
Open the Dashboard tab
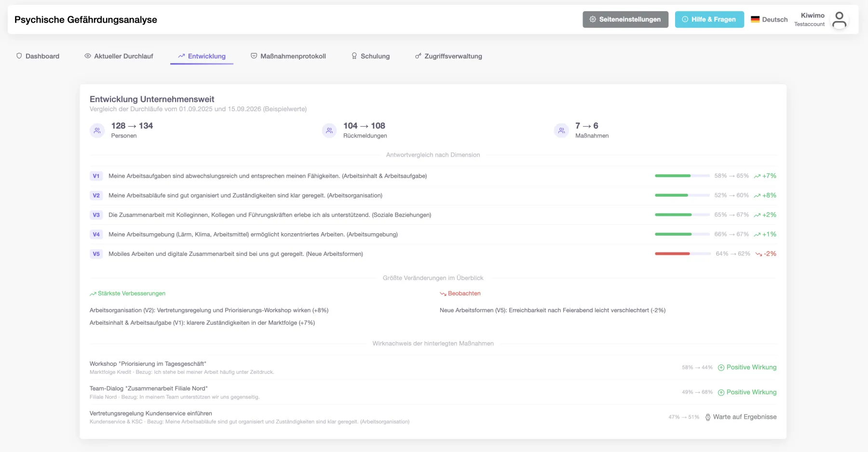(38, 56)
